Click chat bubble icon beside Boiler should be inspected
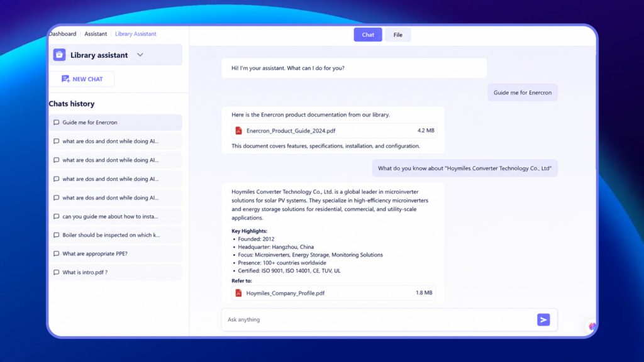The height and width of the screenshot is (362, 644). pyautogui.click(x=56, y=235)
